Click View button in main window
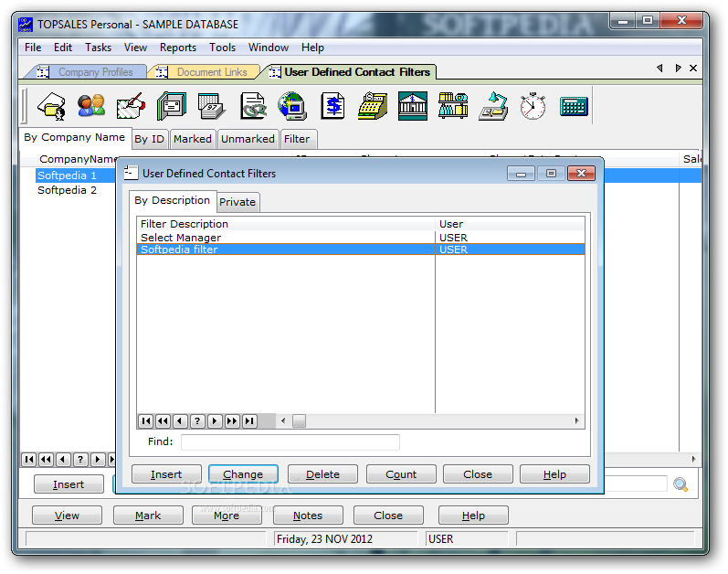 (x=67, y=516)
